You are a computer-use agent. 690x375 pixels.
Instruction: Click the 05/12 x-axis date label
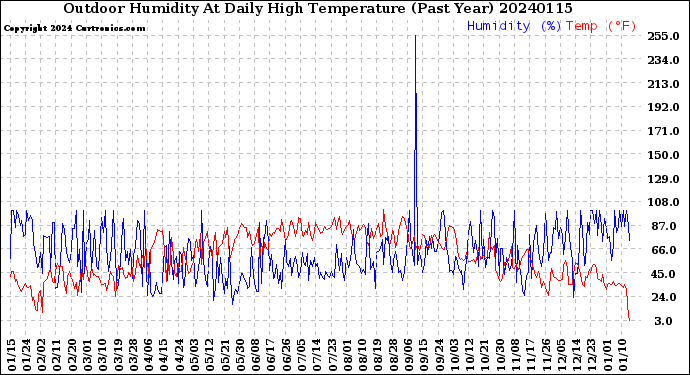[210, 355]
